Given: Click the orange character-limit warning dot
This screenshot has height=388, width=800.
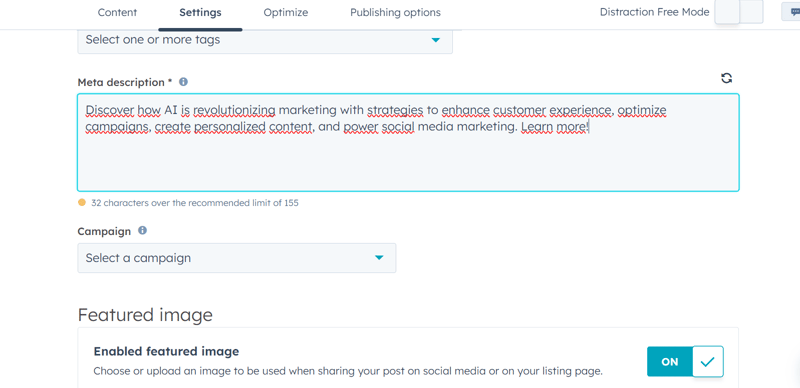Looking at the screenshot, I should pos(82,203).
